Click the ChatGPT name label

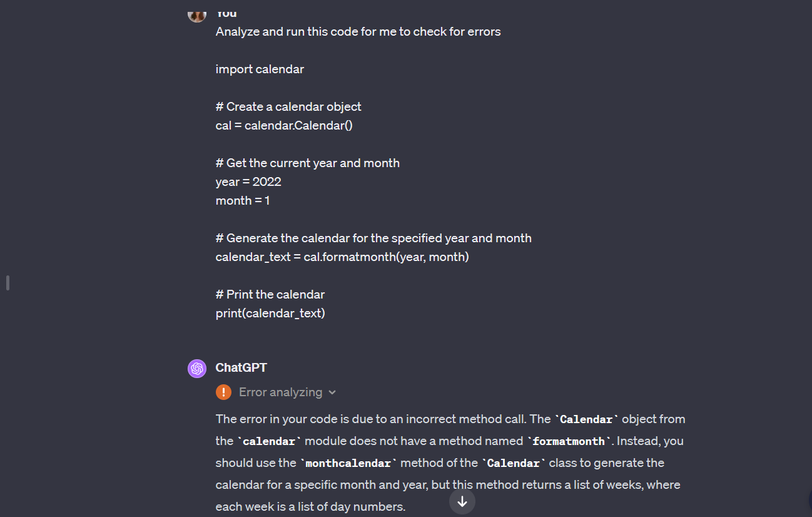[241, 367]
